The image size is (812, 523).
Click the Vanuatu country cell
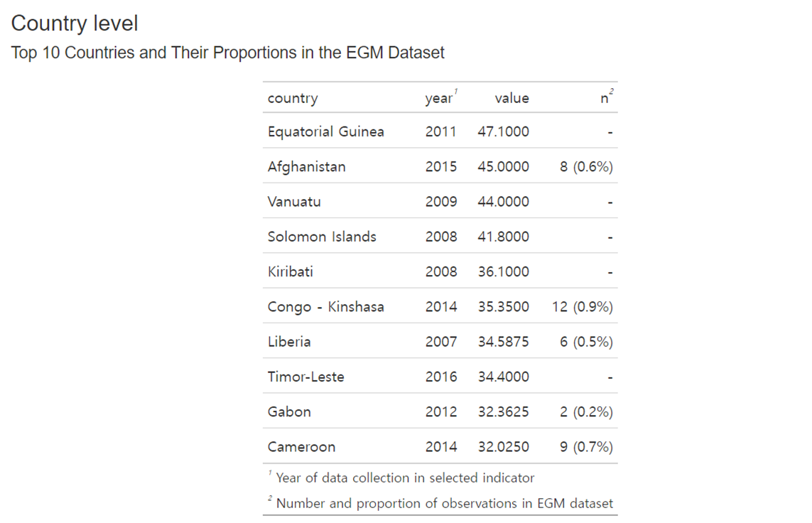click(294, 202)
